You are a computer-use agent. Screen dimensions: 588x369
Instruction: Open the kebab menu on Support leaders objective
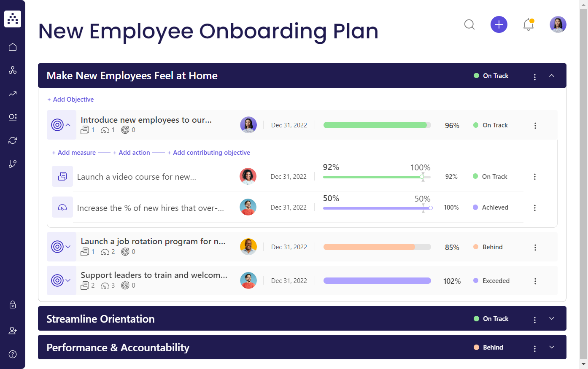(535, 280)
